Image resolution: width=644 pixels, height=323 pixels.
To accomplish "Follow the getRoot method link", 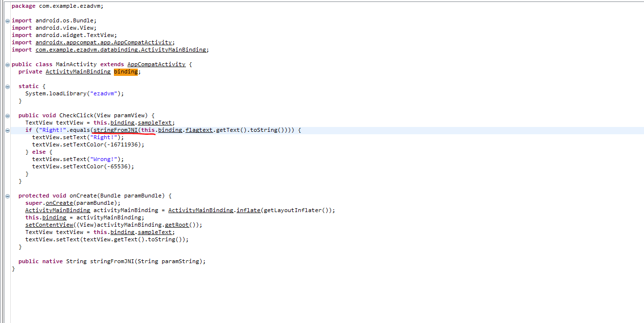I will tap(177, 225).
